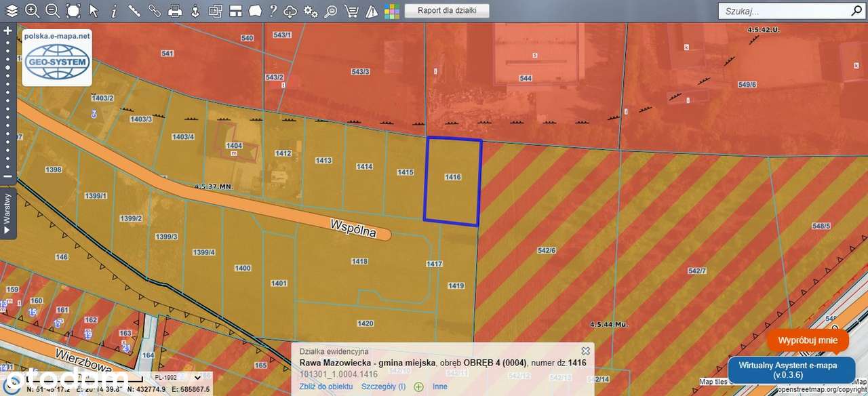This screenshot has height=396, width=868.
Task: Select the polygon drawing shape tool
Action: (255, 10)
